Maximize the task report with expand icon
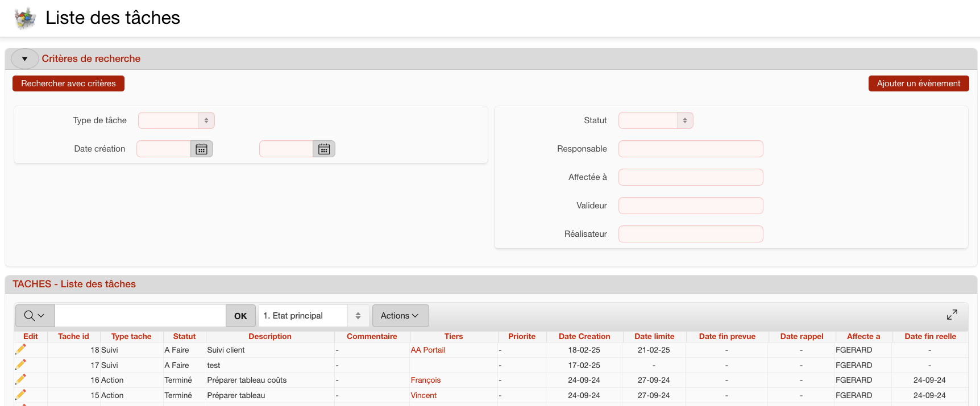Image resolution: width=980 pixels, height=406 pixels. (x=952, y=315)
